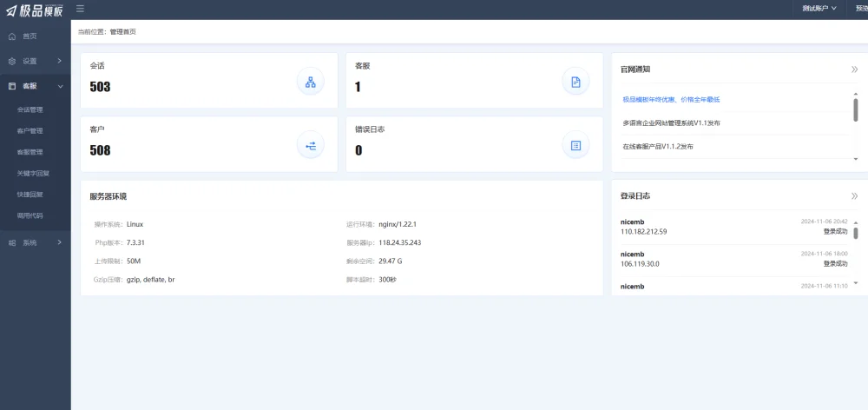This screenshot has height=410, width=868.
Task: Click 上传限制 value 50M
Action: pyautogui.click(x=134, y=261)
